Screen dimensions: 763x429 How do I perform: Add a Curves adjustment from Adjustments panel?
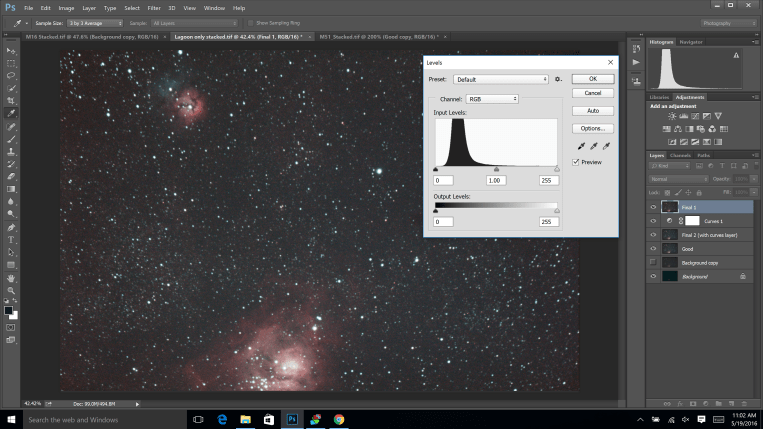[695, 116]
